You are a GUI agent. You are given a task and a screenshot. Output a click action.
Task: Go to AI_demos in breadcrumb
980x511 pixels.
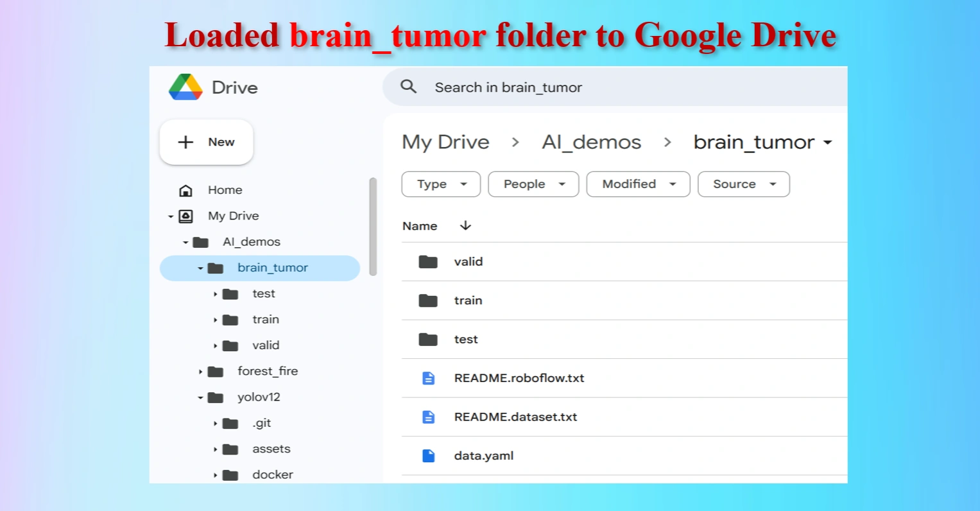pyautogui.click(x=592, y=142)
